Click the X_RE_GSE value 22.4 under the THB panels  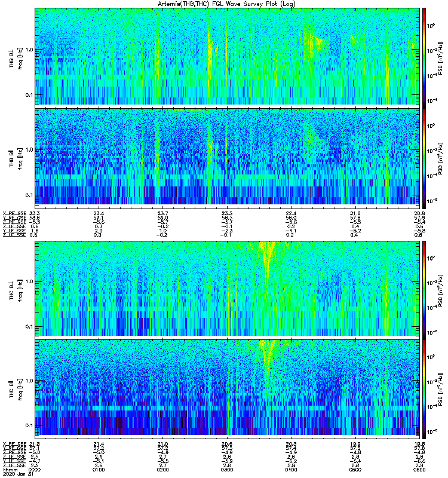point(291,213)
